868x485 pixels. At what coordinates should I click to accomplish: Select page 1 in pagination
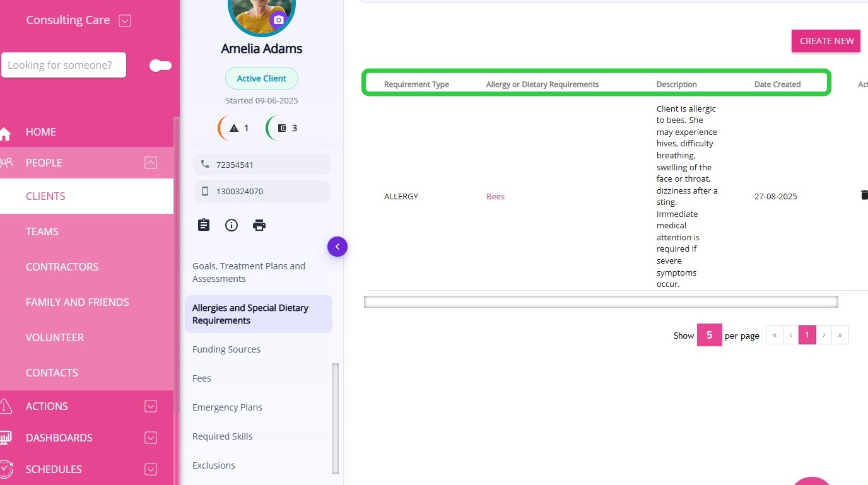click(x=807, y=335)
